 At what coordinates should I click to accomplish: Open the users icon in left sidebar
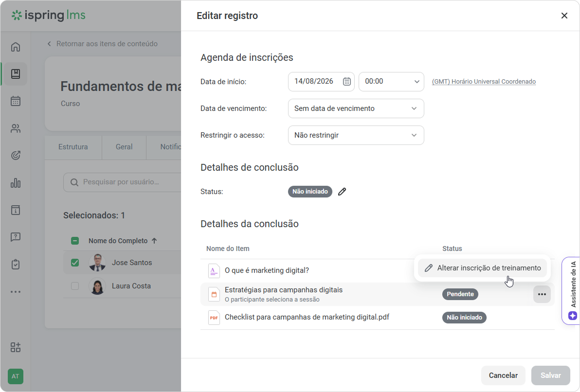pyautogui.click(x=16, y=128)
